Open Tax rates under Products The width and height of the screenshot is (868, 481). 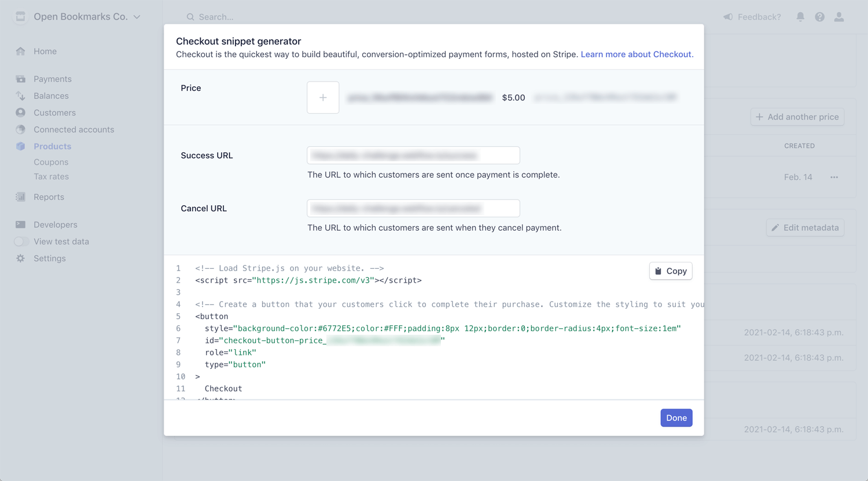51,177
